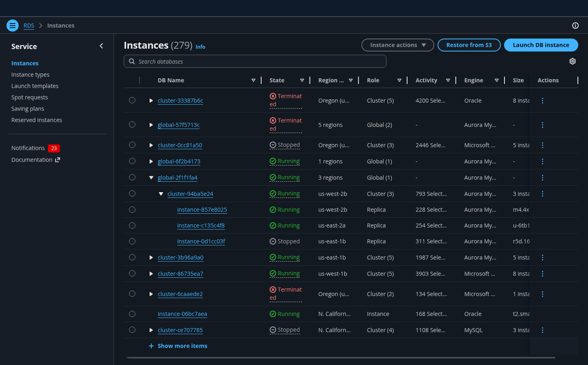Open three-dot actions for cluster-ce707785

pyautogui.click(x=542, y=330)
